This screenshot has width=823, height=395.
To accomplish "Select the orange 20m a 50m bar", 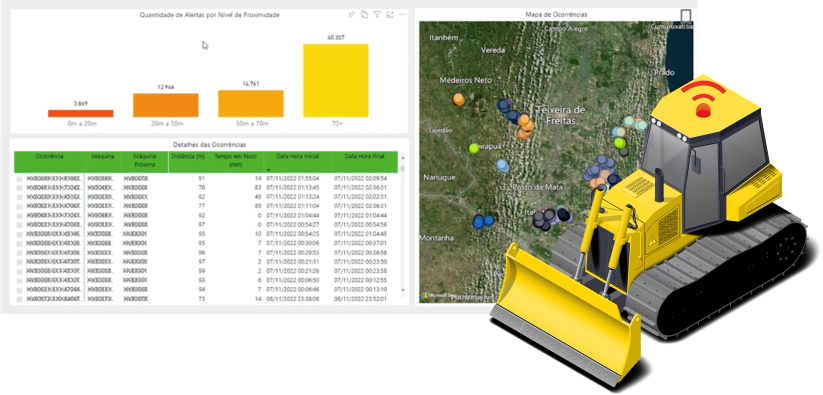I will coord(165,105).
